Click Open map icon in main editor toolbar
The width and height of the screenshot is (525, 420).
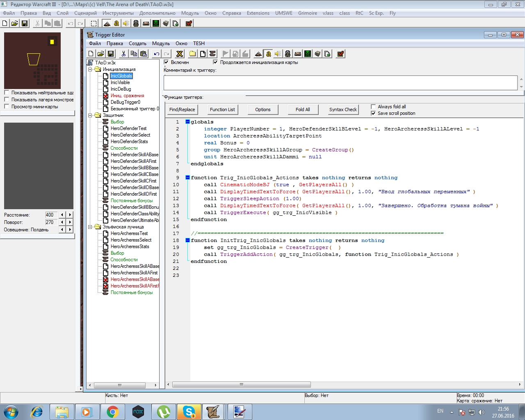click(x=15, y=23)
